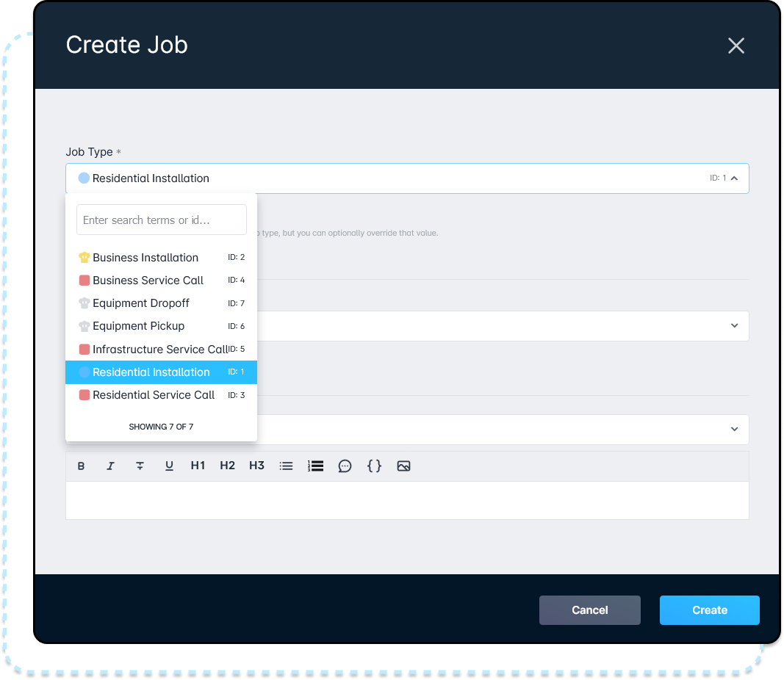Pick Infrastructure Service Call option

[x=162, y=350]
